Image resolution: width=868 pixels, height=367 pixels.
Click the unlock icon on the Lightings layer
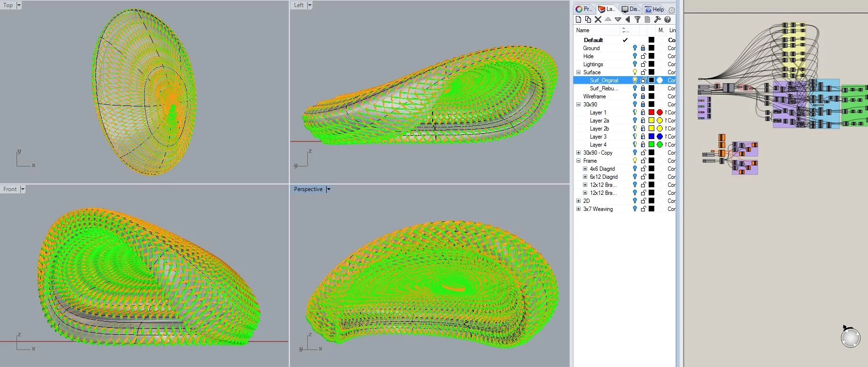[643, 64]
